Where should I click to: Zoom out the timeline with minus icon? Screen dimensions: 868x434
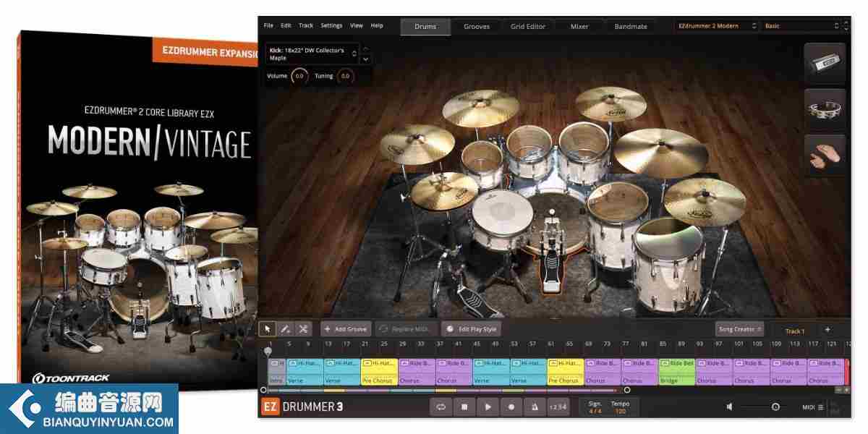coord(838,390)
